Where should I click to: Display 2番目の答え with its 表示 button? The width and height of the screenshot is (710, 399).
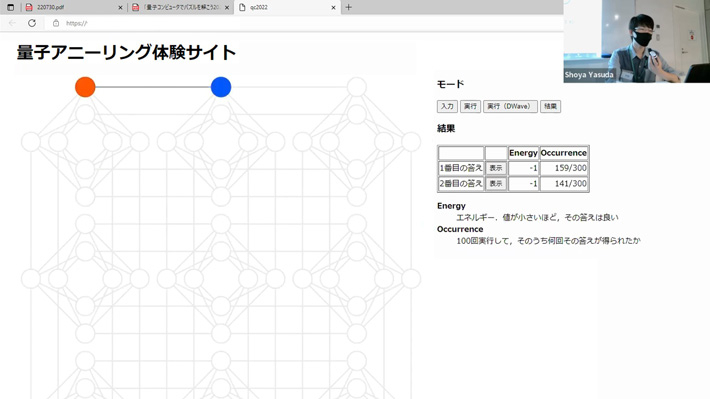tap(496, 183)
